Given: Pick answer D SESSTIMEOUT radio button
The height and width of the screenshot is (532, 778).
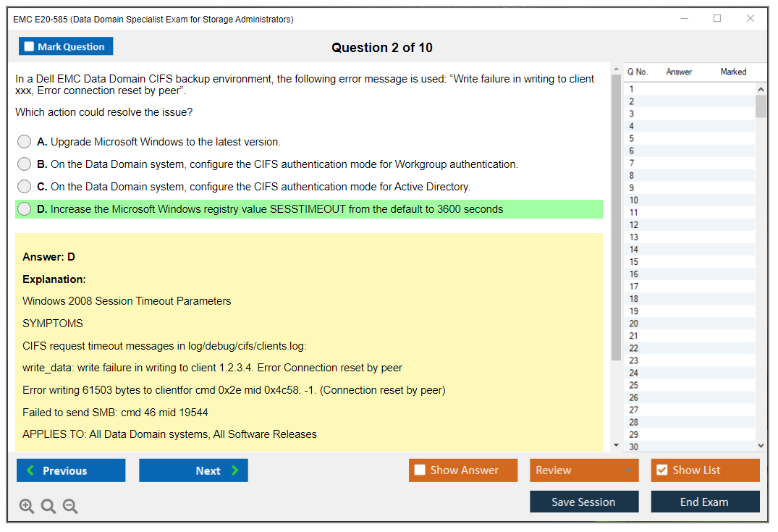Looking at the screenshot, I should point(25,209).
